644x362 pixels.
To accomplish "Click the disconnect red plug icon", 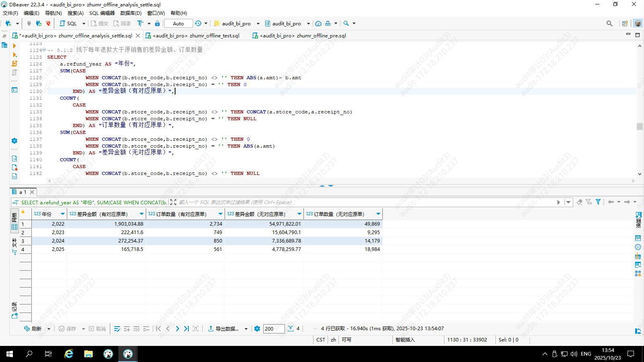I will tap(48, 23).
